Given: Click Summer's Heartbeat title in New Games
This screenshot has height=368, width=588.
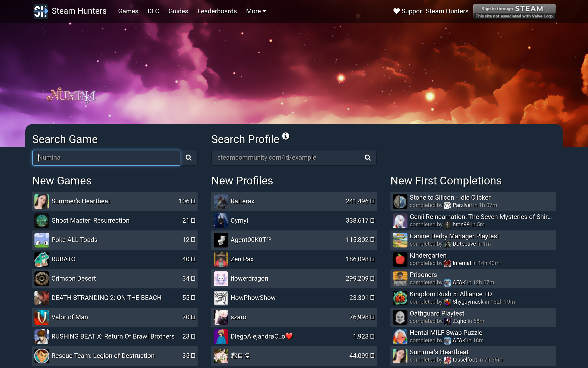Looking at the screenshot, I should click(x=81, y=201).
